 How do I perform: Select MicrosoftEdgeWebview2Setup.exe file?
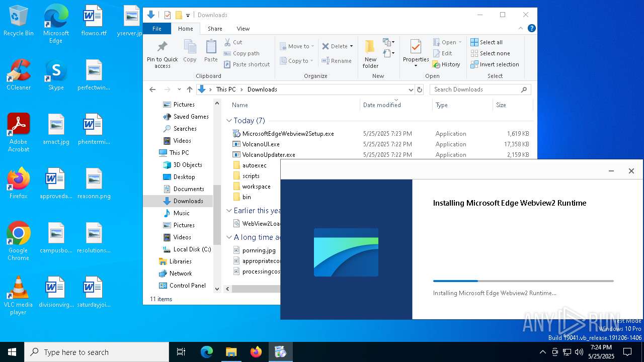pyautogui.click(x=288, y=134)
